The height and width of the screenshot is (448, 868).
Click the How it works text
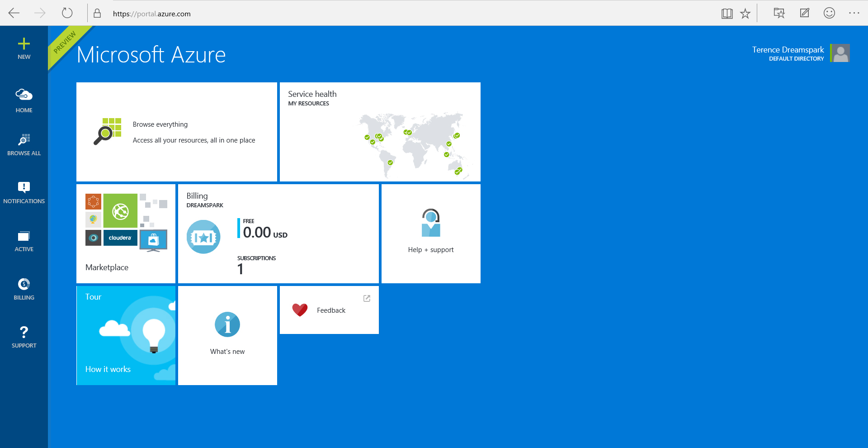pyautogui.click(x=108, y=369)
